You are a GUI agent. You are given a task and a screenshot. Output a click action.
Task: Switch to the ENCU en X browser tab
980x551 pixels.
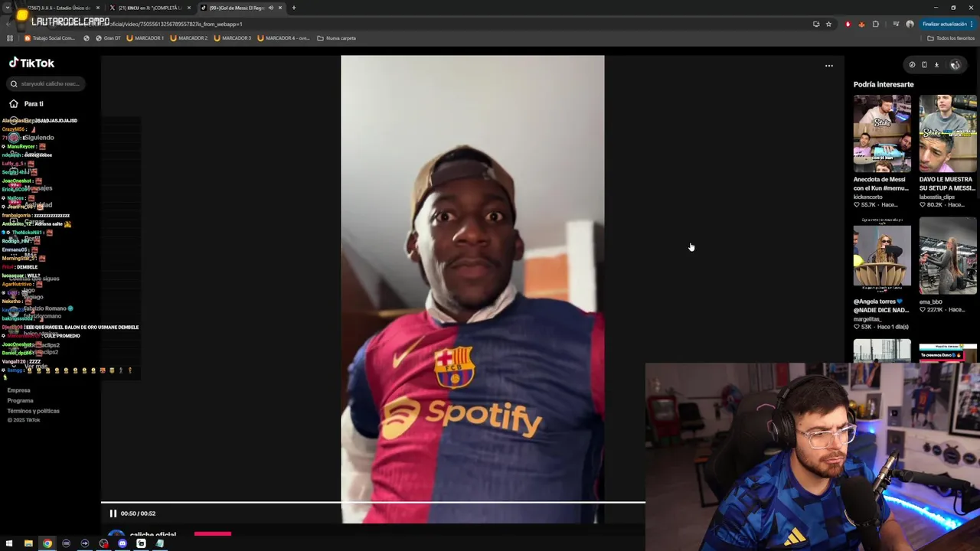tap(150, 8)
